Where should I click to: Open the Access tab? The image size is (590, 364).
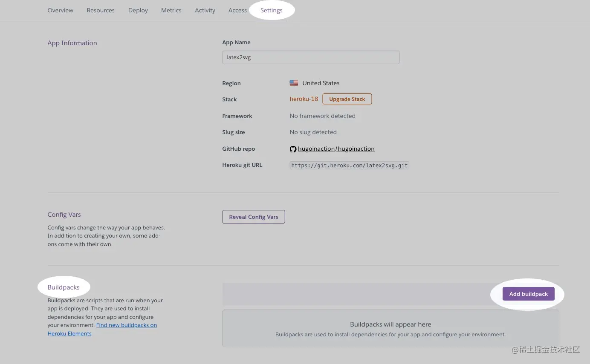point(237,10)
